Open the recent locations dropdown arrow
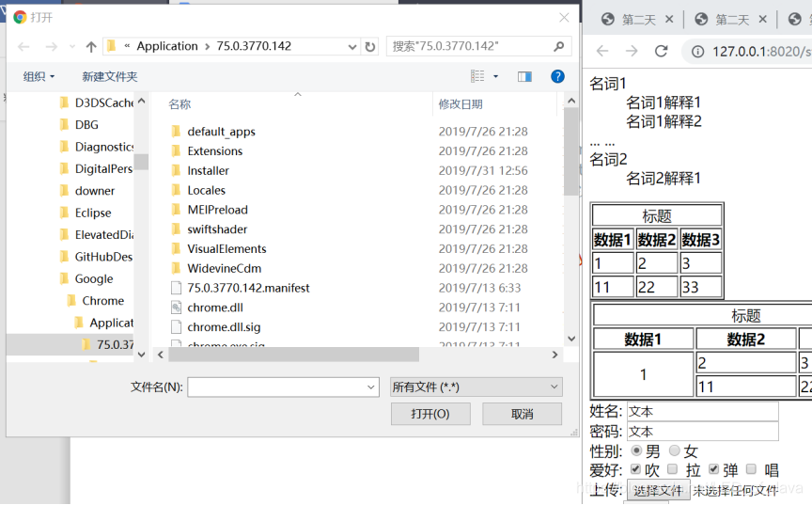Image resolution: width=812 pixels, height=505 pixels. pyautogui.click(x=72, y=47)
